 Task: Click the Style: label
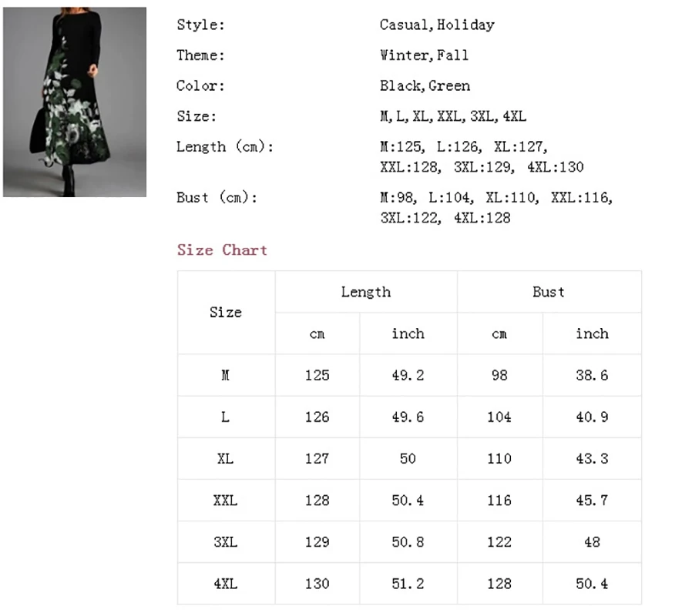tap(200, 25)
